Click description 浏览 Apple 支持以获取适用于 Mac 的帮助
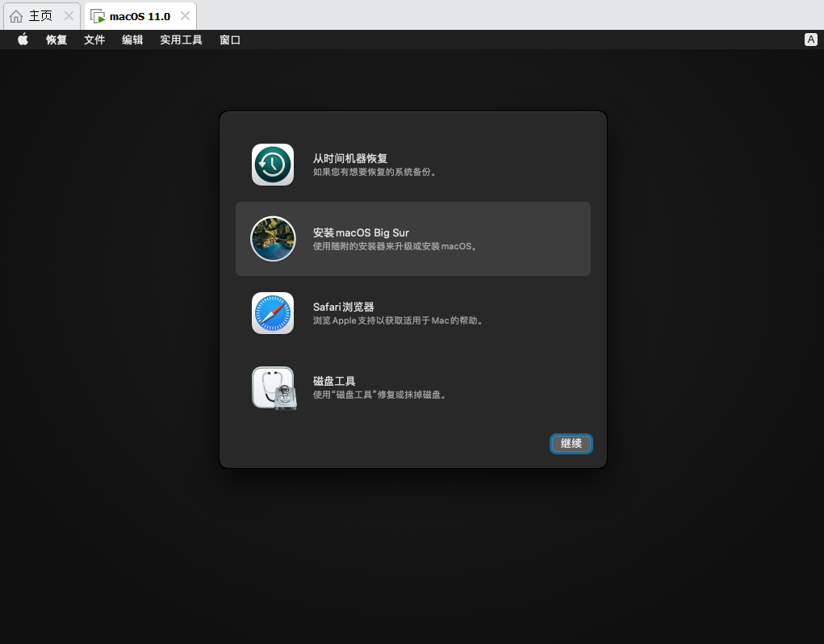 click(399, 320)
